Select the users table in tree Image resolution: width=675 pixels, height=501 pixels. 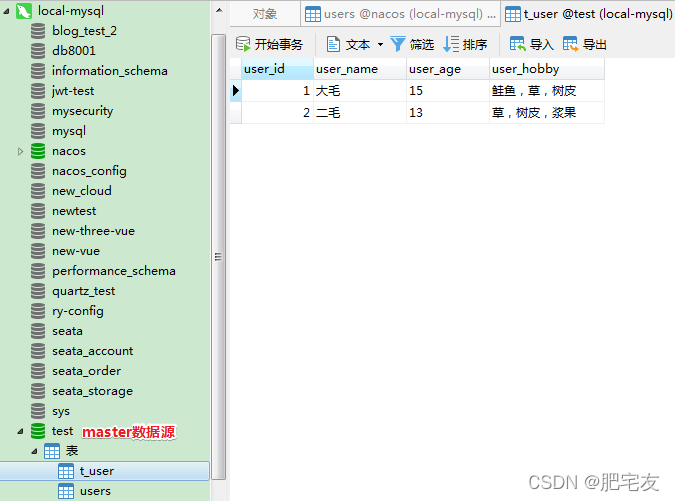click(x=95, y=492)
